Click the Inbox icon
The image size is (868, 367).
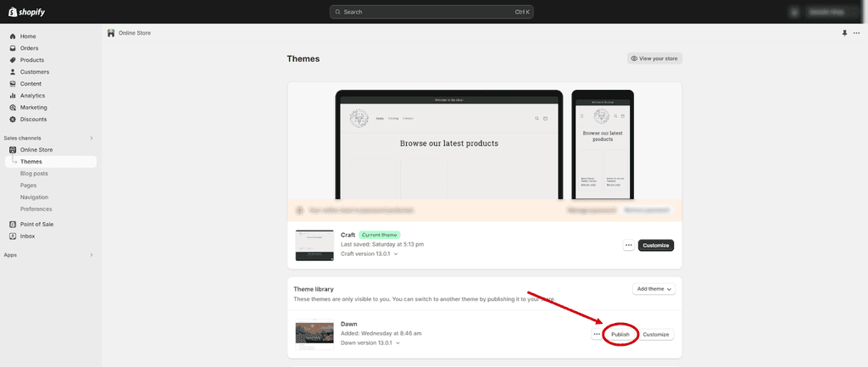click(x=13, y=236)
